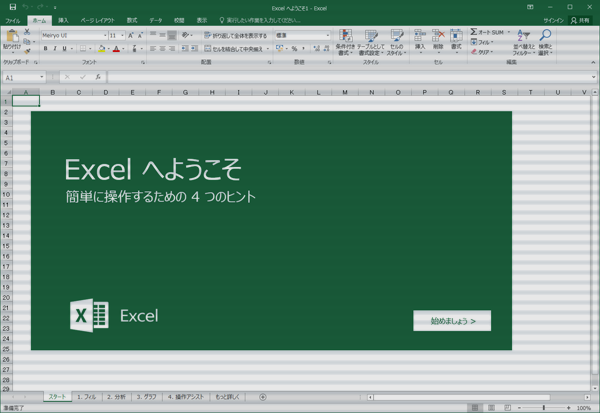Toggle Bold formatting
600x413 pixels.
46,49
